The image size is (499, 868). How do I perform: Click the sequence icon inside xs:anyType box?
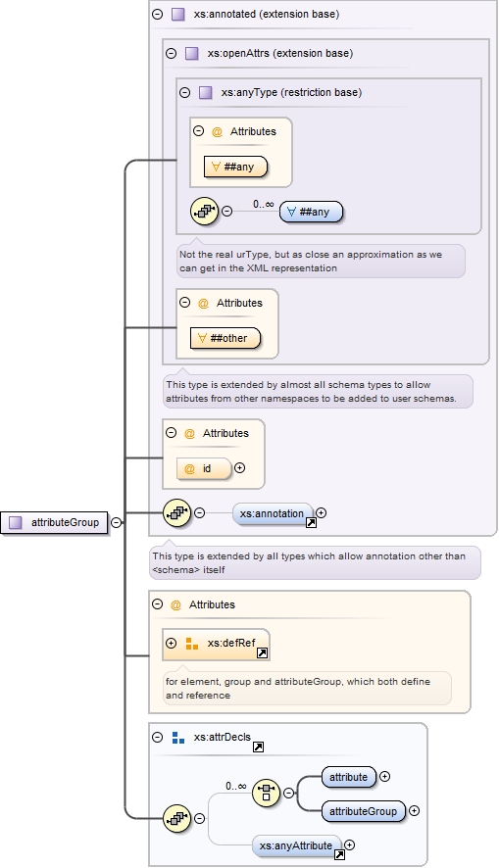tap(204, 212)
